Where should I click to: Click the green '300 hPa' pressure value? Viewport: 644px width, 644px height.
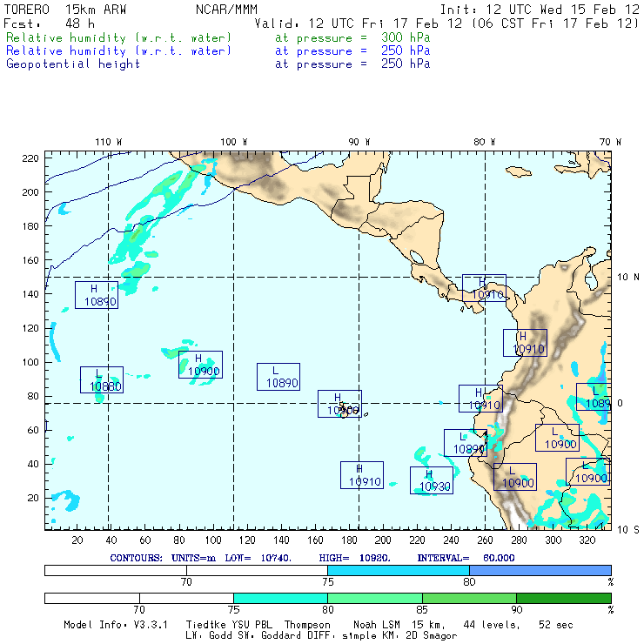pyautogui.click(x=406, y=37)
